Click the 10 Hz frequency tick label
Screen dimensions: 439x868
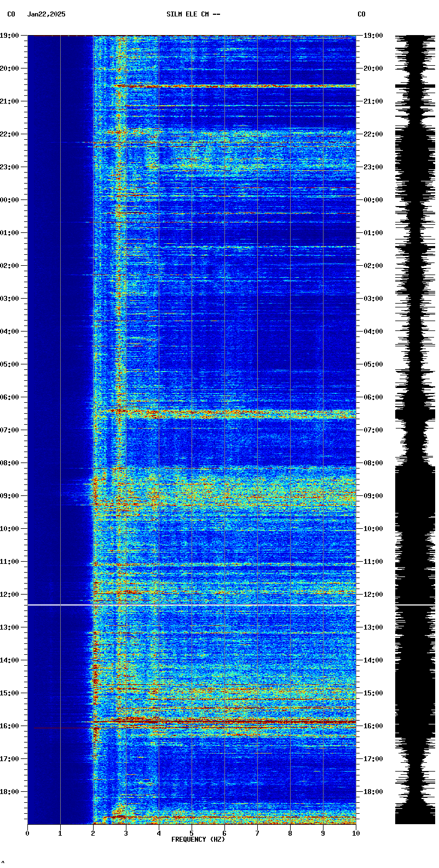pyautogui.click(x=355, y=833)
